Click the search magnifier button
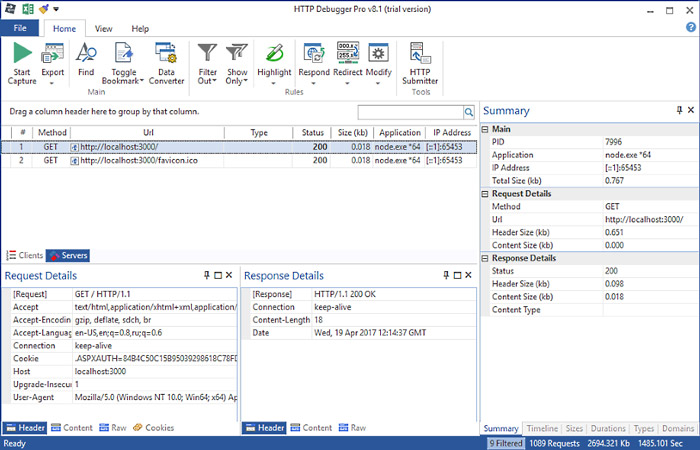This screenshot has height=450, width=700. coord(469,112)
